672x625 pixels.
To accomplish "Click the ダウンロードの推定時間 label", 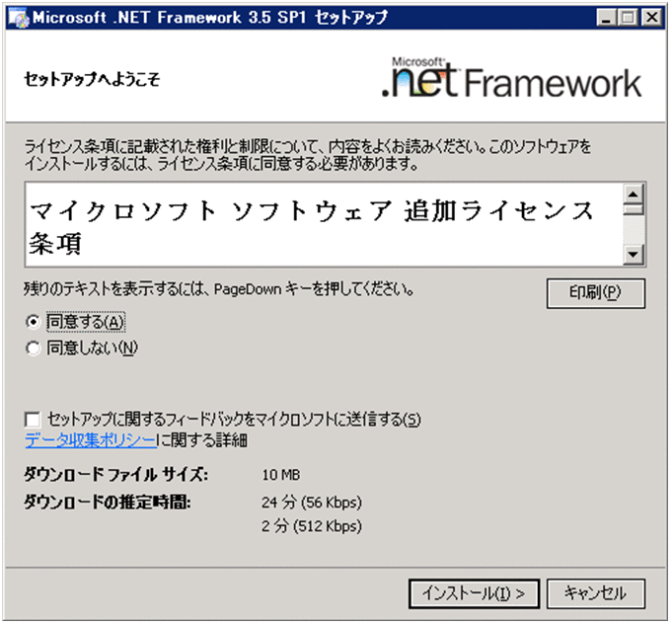I will [x=108, y=502].
